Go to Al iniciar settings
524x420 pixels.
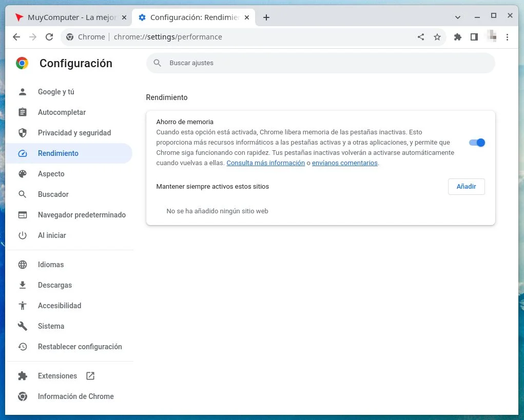pos(69,235)
